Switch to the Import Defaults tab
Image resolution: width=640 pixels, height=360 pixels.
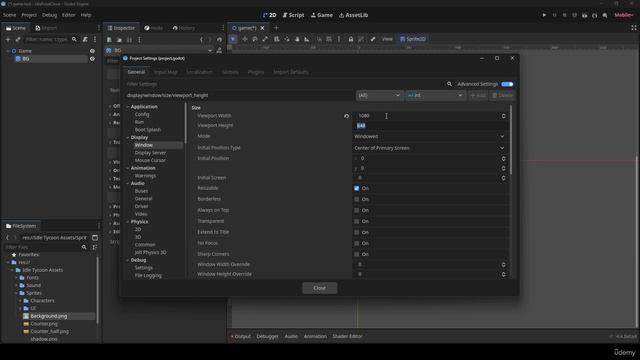pos(291,72)
